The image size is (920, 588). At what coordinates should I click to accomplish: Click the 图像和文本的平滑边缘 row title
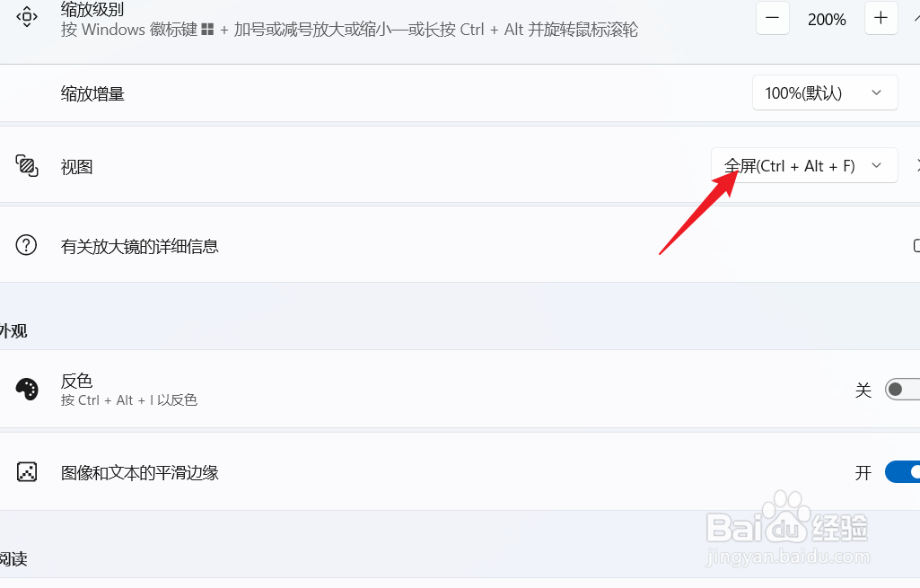coord(140,472)
